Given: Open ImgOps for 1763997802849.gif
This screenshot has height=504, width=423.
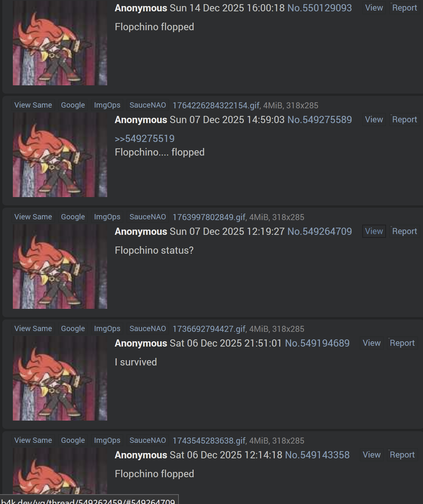Looking at the screenshot, I should click(x=107, y=217).
